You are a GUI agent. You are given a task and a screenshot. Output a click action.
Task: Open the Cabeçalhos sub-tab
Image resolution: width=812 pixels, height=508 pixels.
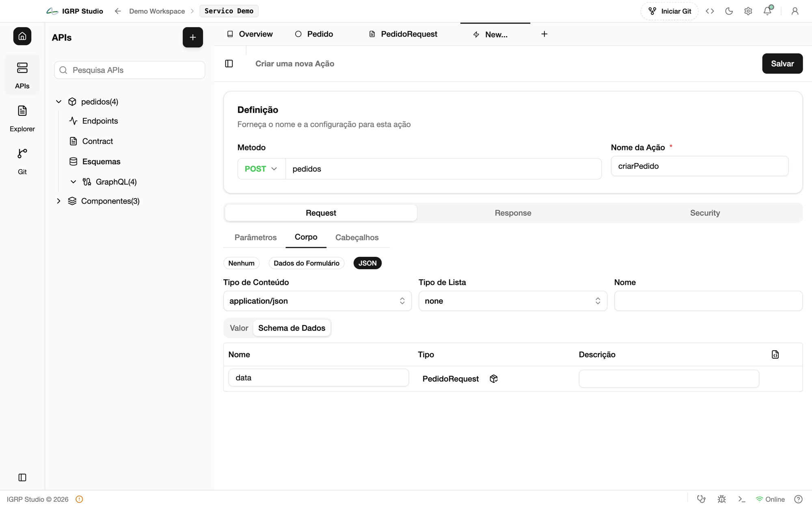357,237
